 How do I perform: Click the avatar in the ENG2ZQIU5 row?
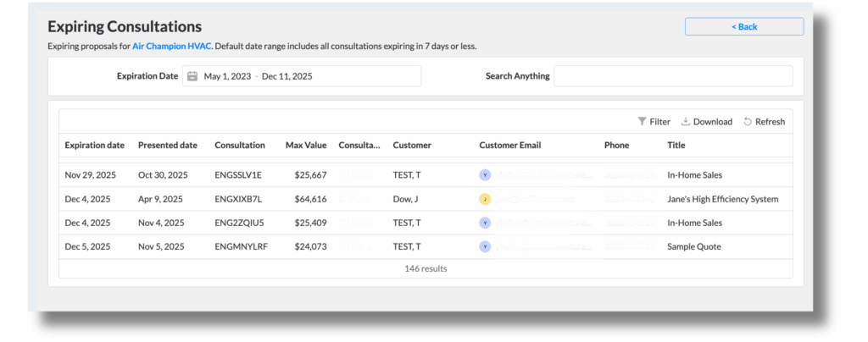pyautogui.click(x=484, y=223)
